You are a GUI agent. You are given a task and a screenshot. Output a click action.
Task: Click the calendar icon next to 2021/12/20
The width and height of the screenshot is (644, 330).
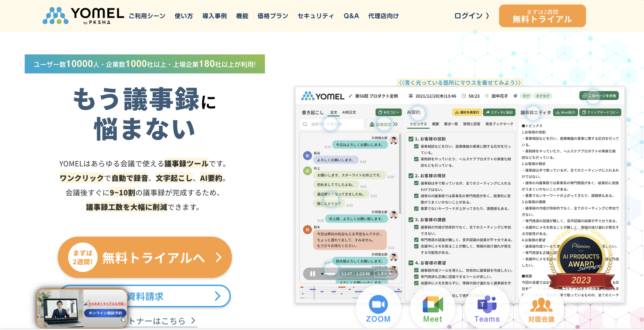pos(411,96)
